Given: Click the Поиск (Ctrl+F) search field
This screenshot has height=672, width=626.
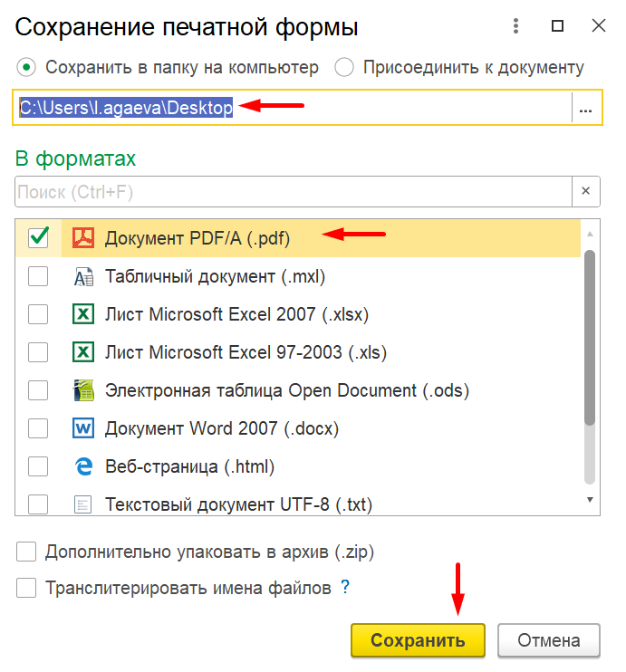Looking at the screenshot, I should [294, 192].
